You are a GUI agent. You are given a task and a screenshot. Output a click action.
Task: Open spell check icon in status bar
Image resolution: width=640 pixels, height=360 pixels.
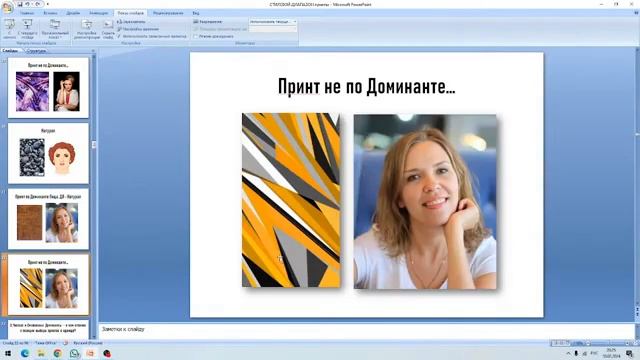(66, 343)
